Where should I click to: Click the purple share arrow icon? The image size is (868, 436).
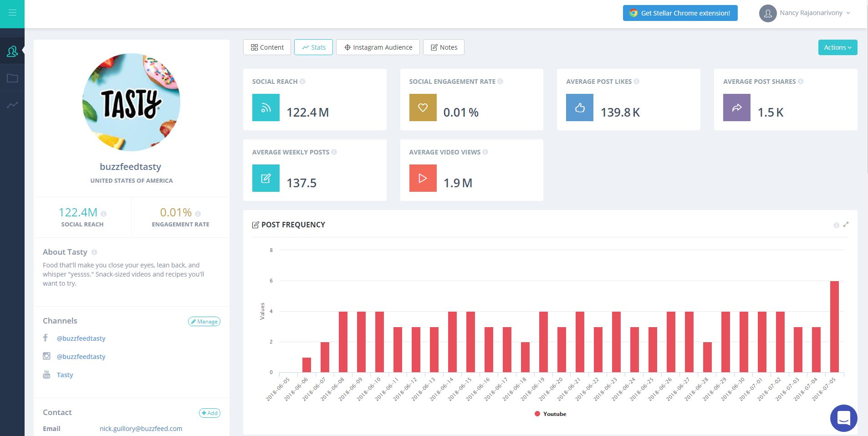click(x=737, y=108)
